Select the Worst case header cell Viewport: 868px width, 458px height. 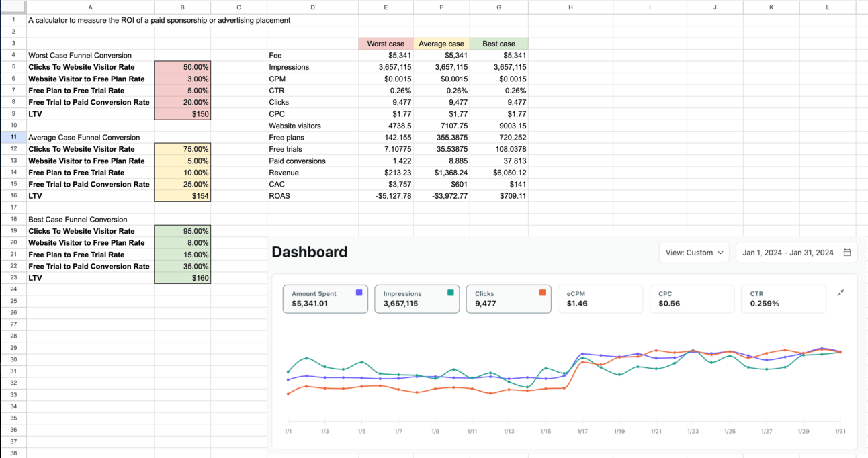pos(386,44)
